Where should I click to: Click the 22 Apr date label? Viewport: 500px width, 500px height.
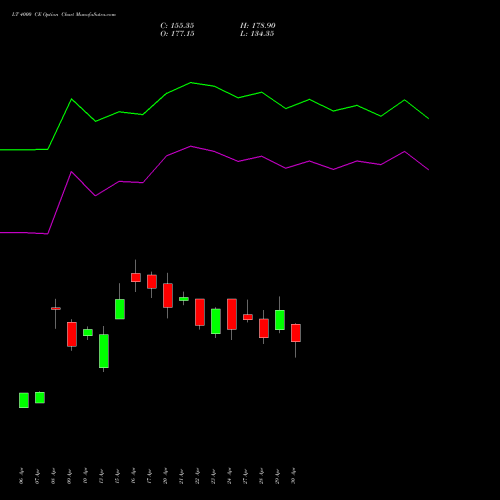point(198,476)
